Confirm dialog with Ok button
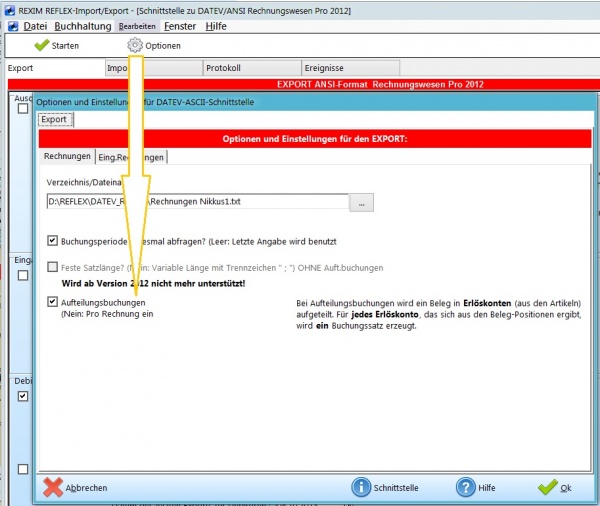 click(555, 488)
